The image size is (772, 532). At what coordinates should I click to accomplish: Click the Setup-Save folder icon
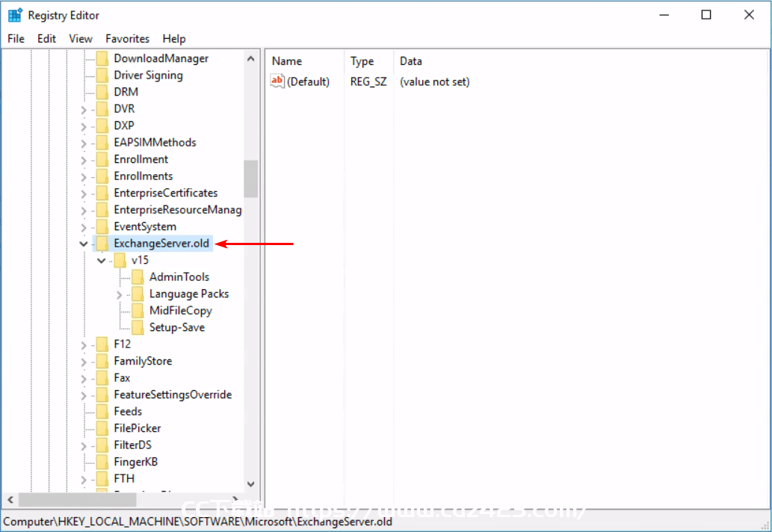click(x=138, y=327)
